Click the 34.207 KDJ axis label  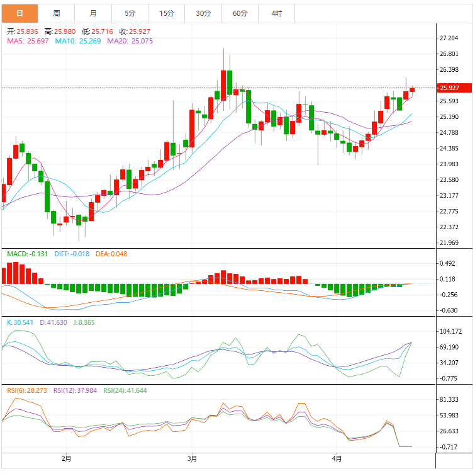coord(449,363)
